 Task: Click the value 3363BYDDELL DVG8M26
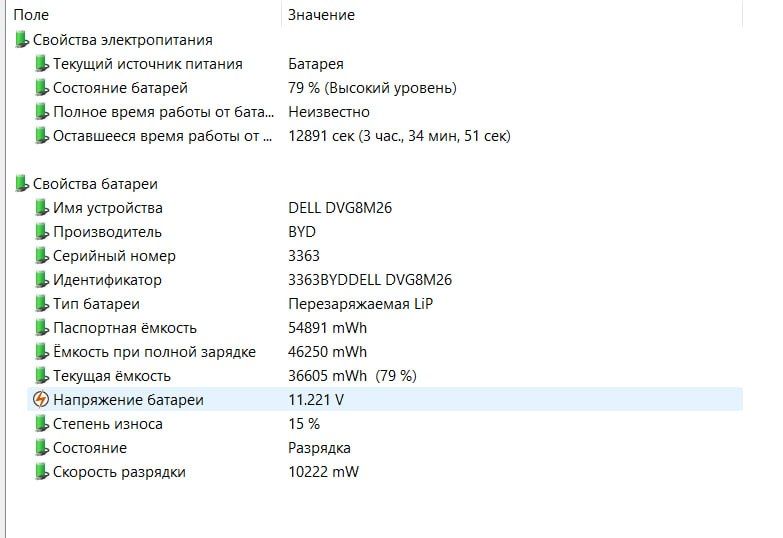pyautogui.click(x=370, y=280)
